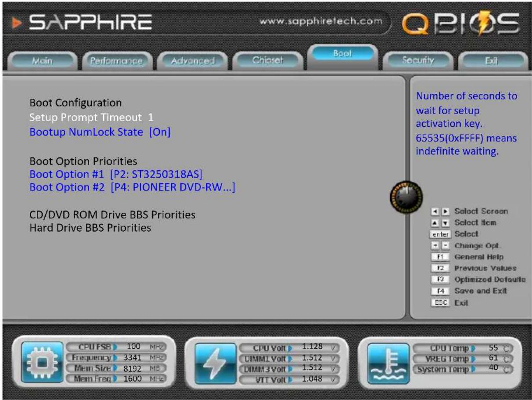532x400 pixels.
Task: Click the CPU Temp 55 value
Action: [493, 348]
